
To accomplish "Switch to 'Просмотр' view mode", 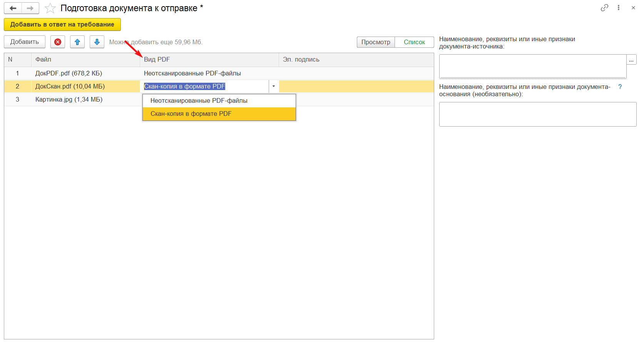I will tap(376, 42).
